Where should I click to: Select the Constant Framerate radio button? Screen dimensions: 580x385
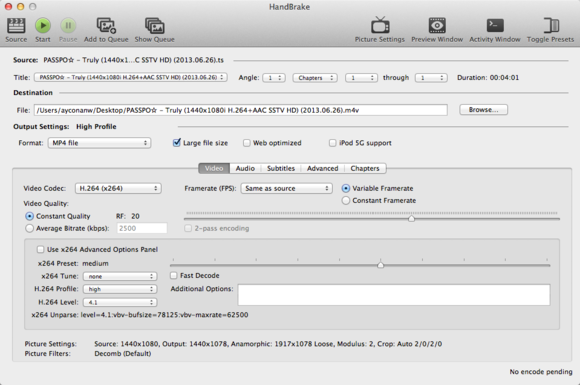pyautogui.click(x=345, y=200)
